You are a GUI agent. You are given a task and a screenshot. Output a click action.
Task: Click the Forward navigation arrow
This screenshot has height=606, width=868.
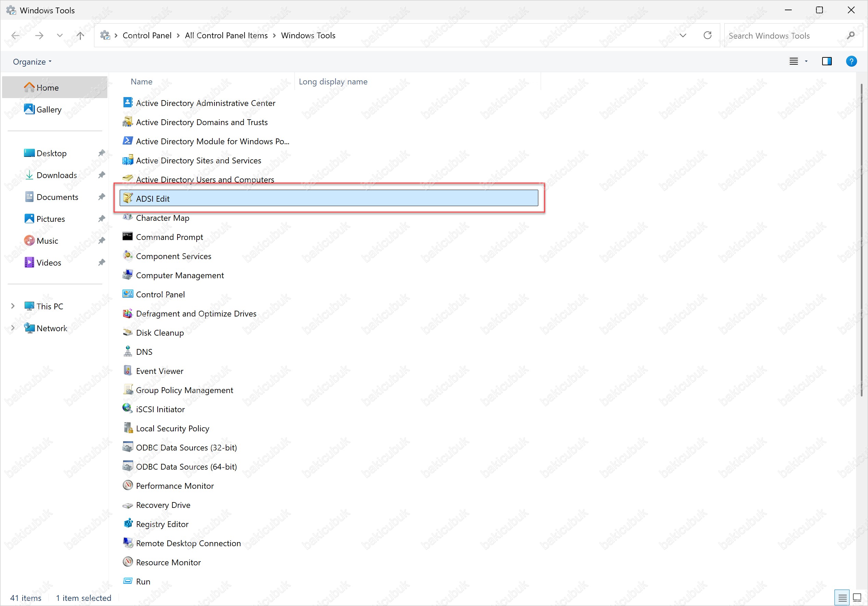tap(39, 36)
